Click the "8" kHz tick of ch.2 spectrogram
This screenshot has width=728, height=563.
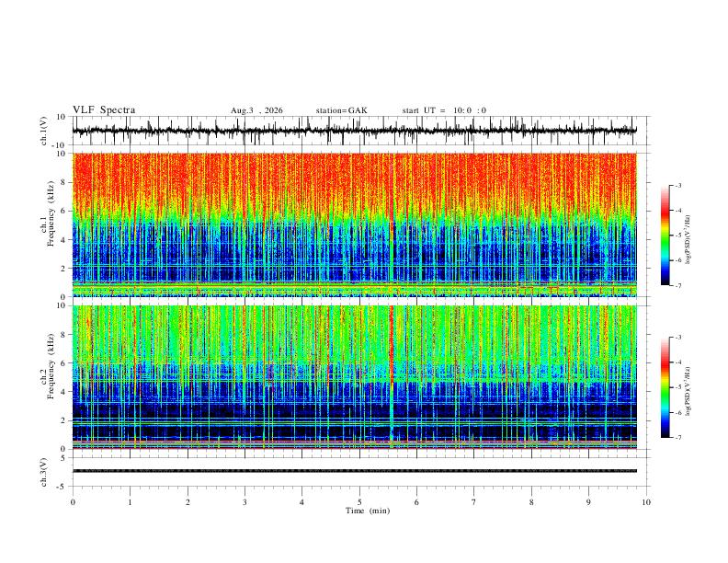[64, 335]
